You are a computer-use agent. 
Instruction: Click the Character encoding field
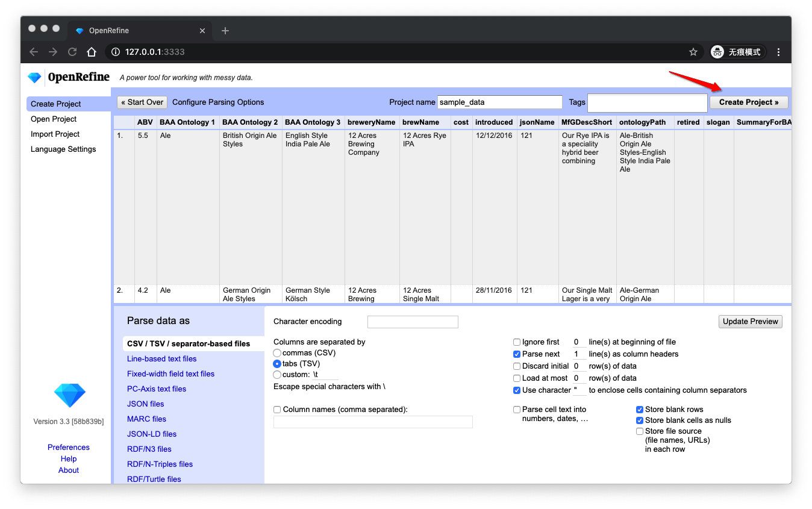[413, 322]
